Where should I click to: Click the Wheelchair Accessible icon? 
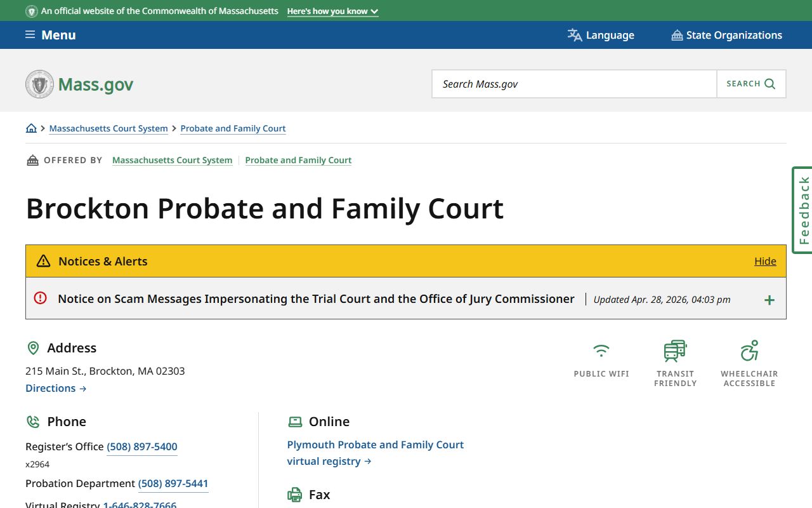coord(749,351)
